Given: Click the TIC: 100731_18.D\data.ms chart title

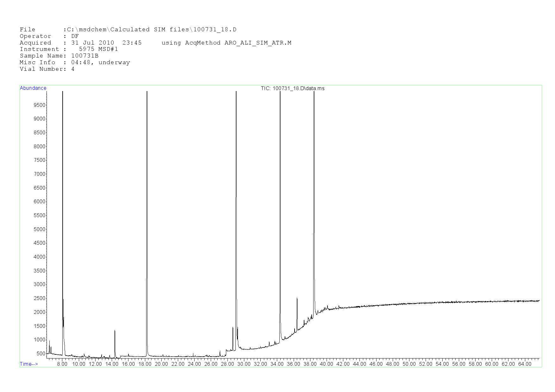Looking at the screenshot, I should (292, 89).
